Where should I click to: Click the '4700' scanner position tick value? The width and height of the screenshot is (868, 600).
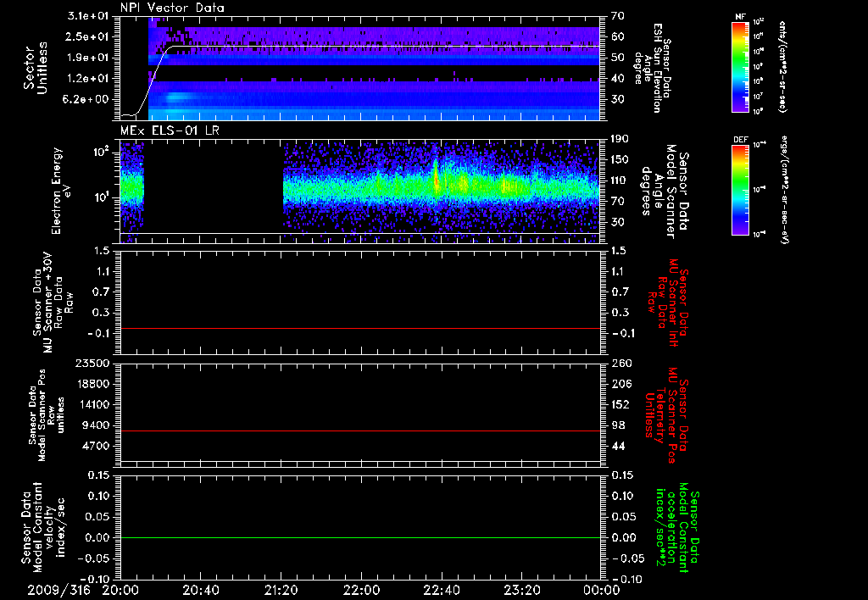tap(97, 446)
